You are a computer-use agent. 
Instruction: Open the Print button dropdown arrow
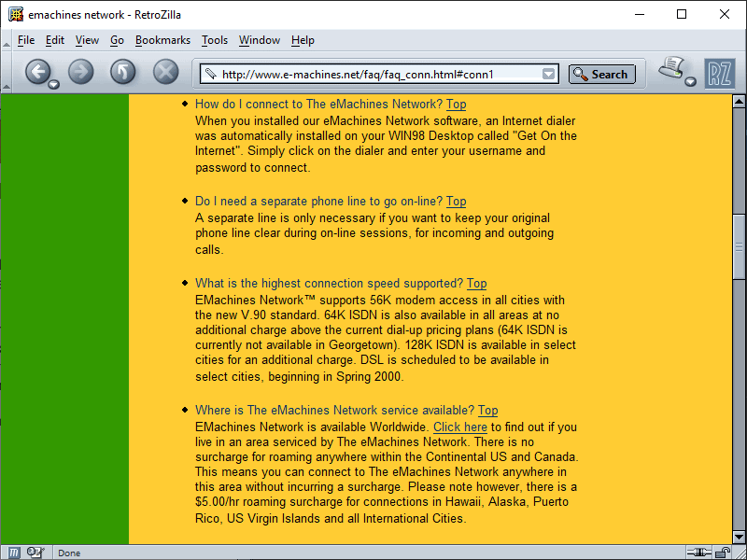click(x=690, y=82)
